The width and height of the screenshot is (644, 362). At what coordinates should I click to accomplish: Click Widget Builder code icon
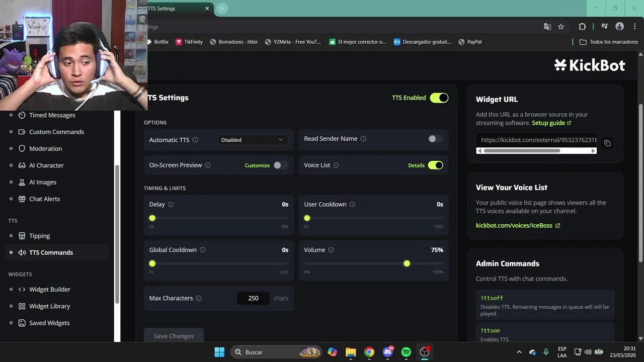click(22, 289)
